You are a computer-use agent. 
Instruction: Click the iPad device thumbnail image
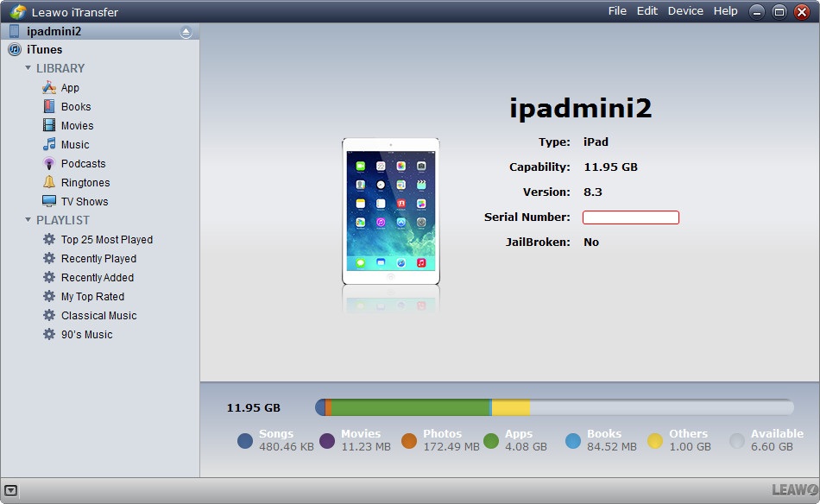tap(390, 211)
